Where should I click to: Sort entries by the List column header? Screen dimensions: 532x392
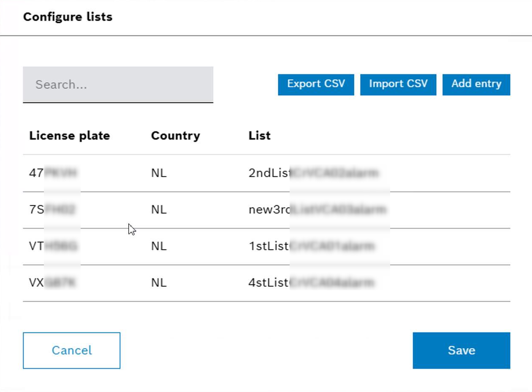point(259,136)
